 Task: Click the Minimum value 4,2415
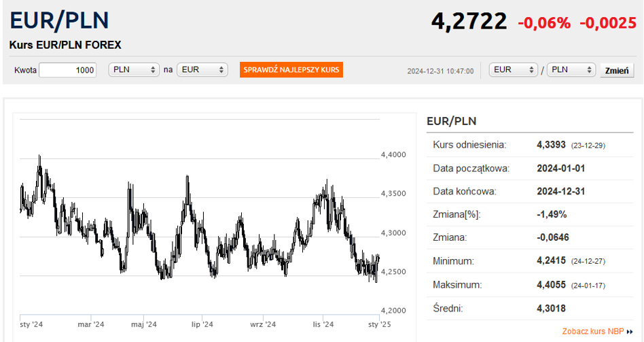click(x=551, y=260)
